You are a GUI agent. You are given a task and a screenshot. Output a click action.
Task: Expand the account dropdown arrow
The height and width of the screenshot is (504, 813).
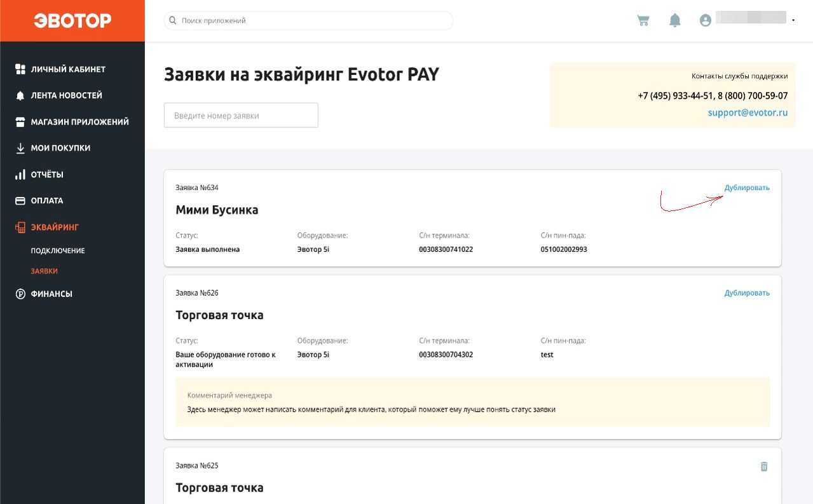click(794, 21)
